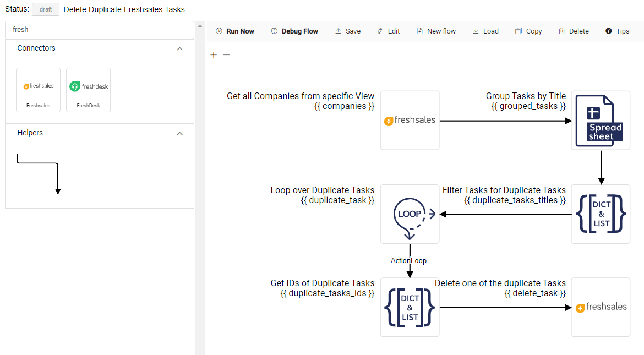
Task: Click the Save upload icon
Action: (338, 31)
